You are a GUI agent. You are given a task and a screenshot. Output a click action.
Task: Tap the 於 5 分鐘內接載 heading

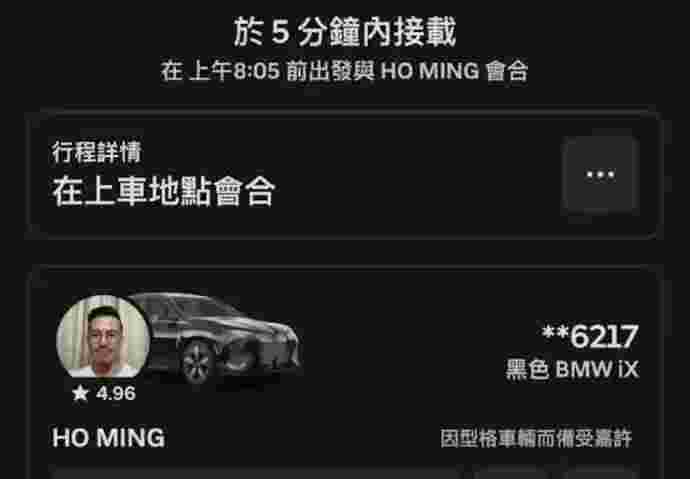click(345, 32)
